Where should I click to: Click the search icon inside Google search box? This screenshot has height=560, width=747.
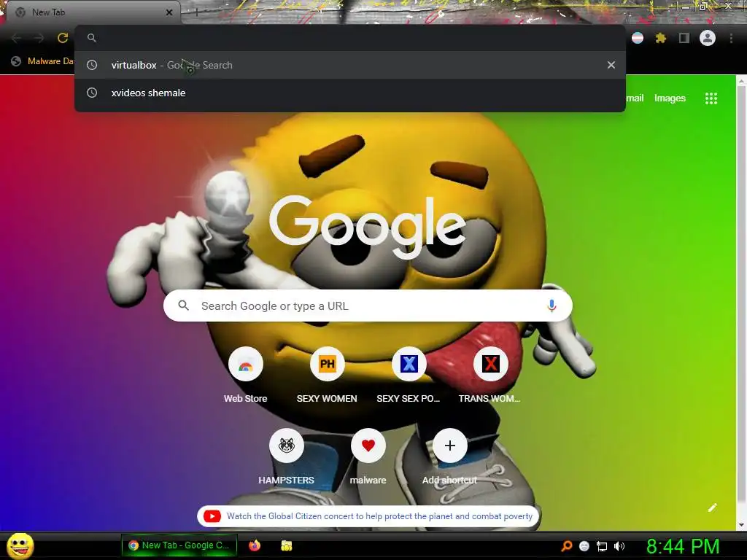click(183, 306)
